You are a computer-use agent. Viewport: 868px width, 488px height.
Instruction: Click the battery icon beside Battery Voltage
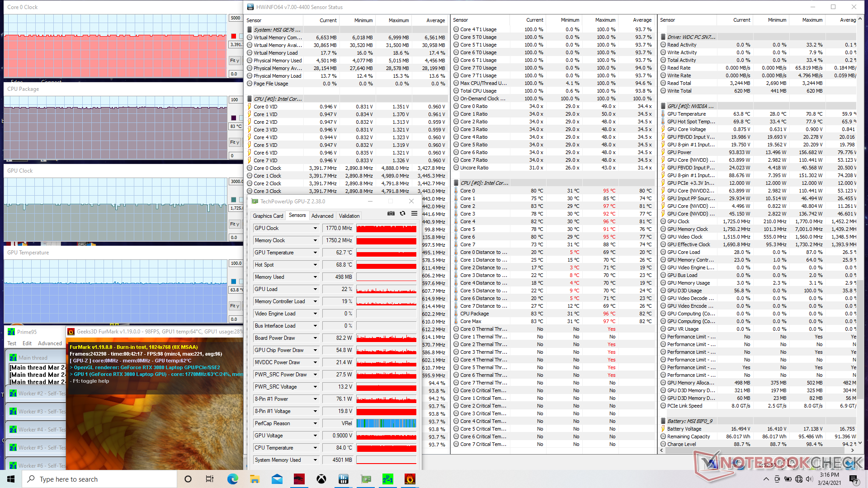click(x=663, y=429)
